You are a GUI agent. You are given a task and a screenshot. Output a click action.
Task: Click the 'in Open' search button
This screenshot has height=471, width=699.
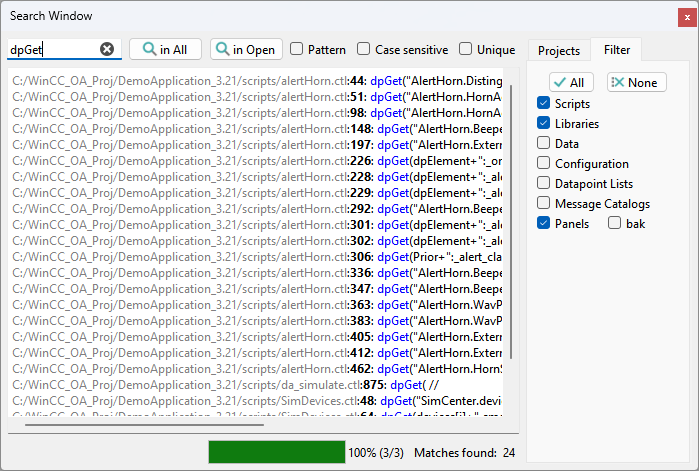[246, 50]
